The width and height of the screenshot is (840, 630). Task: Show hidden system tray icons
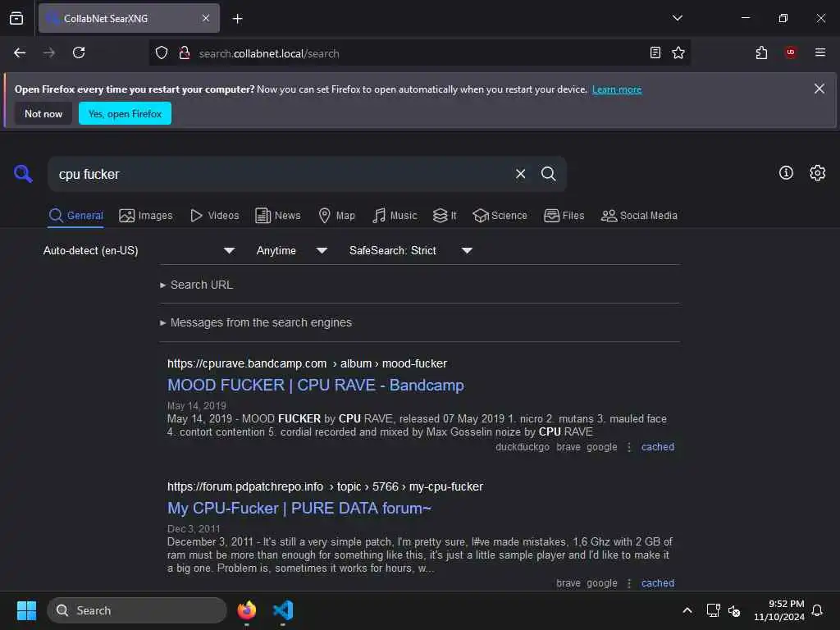point(687,610)
